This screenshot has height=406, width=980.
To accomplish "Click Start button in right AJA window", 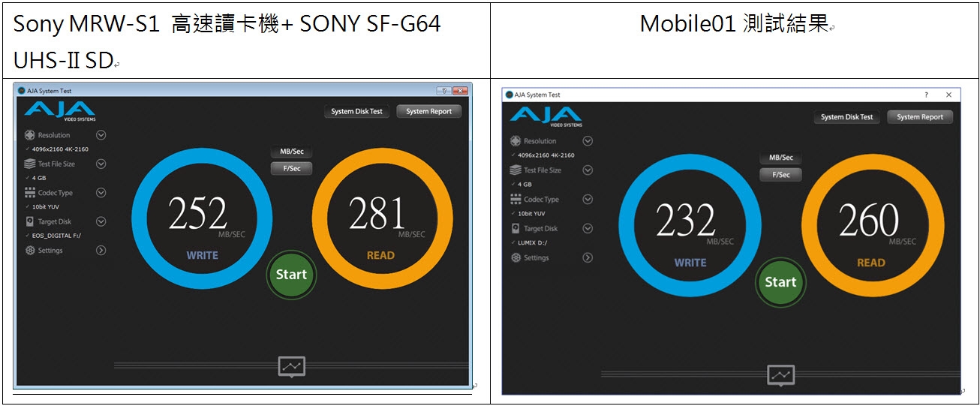I will click(780, 282).
